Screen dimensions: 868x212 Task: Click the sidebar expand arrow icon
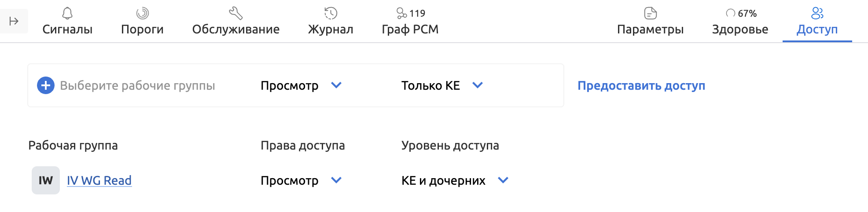[x=14, y=21]
